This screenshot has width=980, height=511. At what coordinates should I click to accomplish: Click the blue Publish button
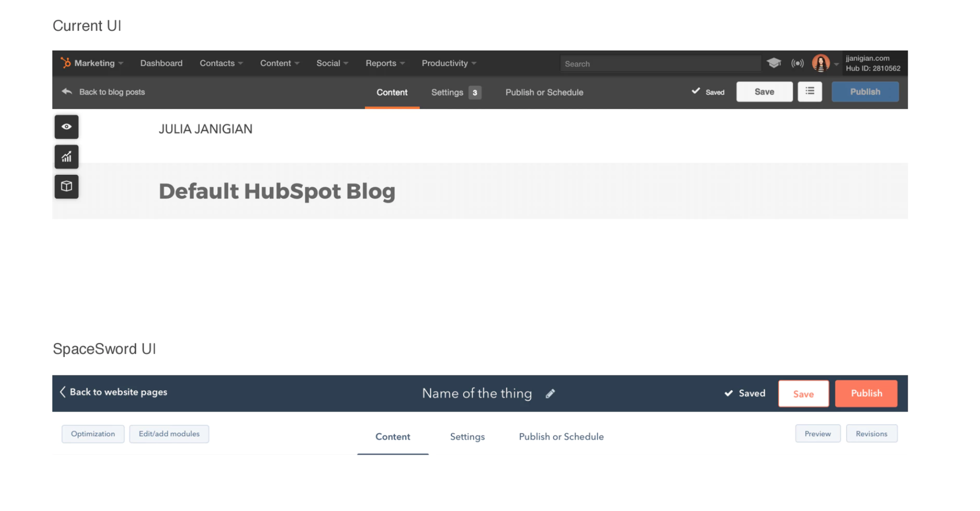865,92
